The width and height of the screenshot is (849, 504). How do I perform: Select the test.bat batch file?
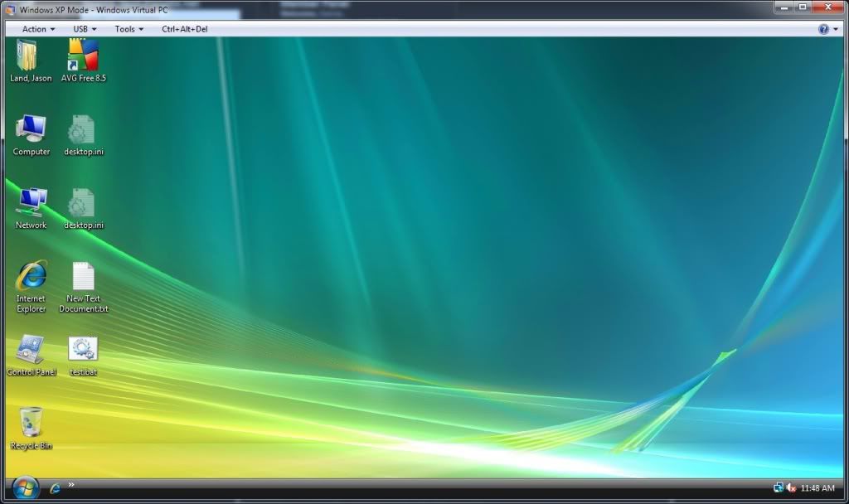click(83, 356)
